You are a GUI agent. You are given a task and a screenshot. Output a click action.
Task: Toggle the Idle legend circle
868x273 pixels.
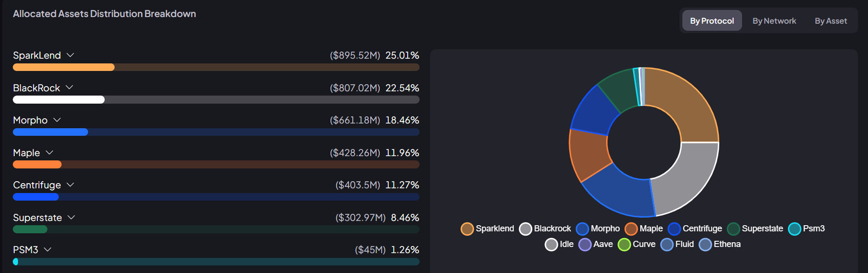point(551,245)
